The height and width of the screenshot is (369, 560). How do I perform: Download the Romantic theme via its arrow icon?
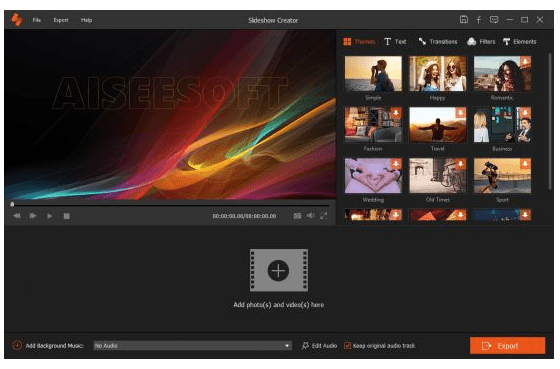point(525,61)
